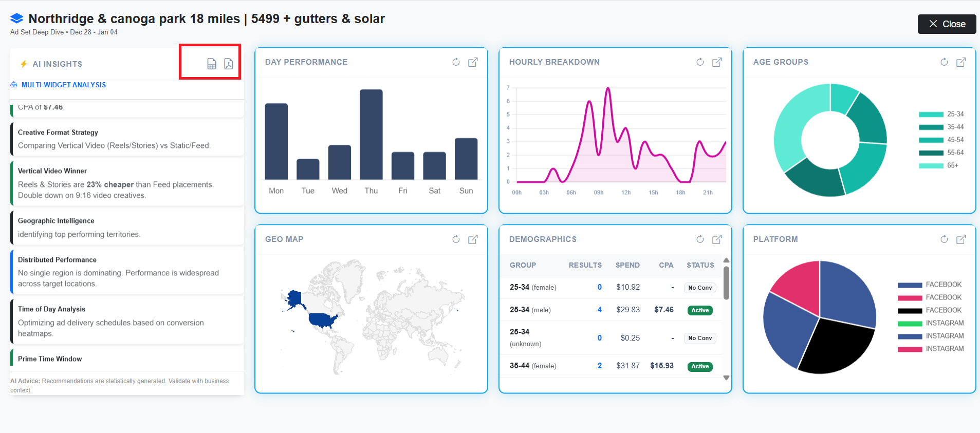
Task: Refresh the Demographics table
Action: coord(700,239)
